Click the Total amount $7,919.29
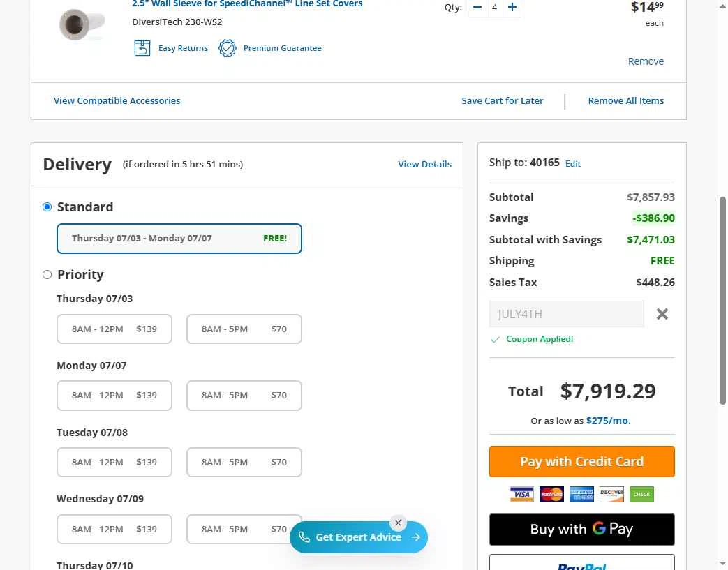Viewport: 728px width, 570px height. (608, 391)
